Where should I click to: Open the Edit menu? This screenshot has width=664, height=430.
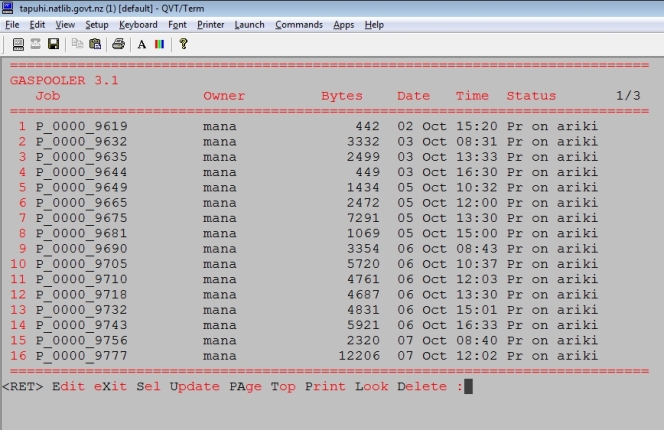tap(37, 25)
